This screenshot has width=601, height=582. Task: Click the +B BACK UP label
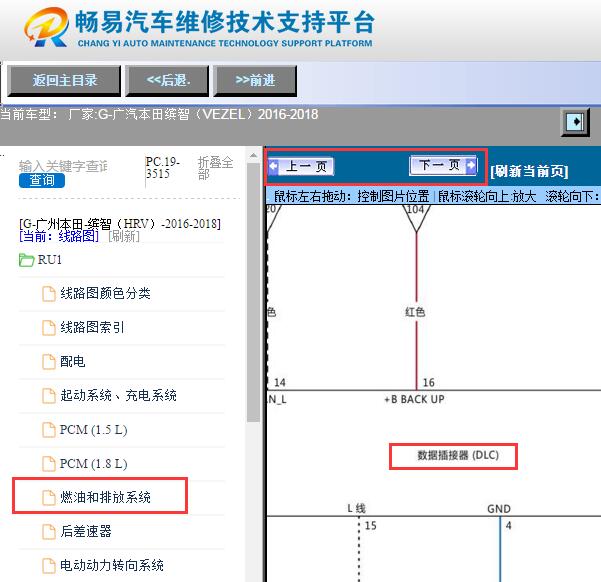[x=414, y=400]
